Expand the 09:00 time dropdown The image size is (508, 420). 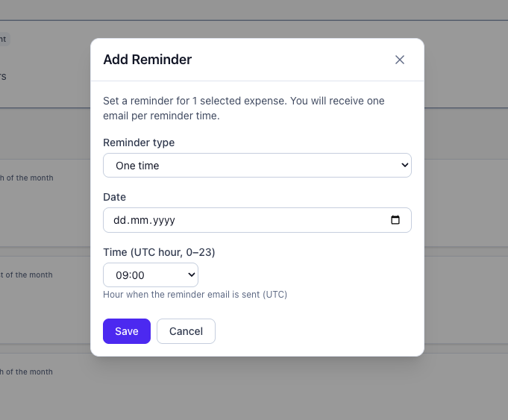pyautogui.click(x=150, y=275)
